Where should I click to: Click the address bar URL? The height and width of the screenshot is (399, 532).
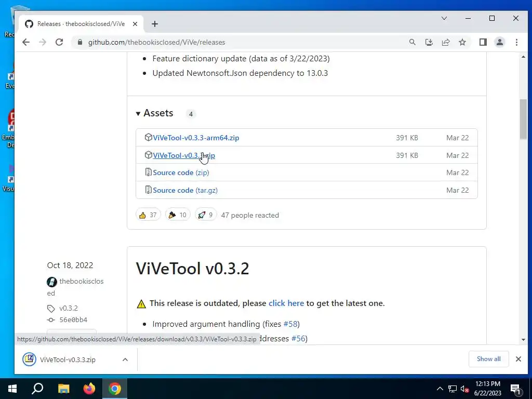pos(156,42)
